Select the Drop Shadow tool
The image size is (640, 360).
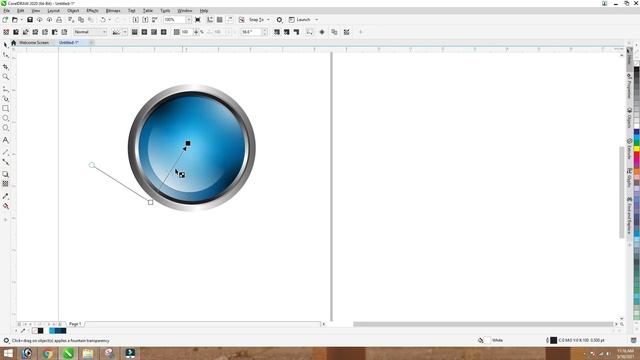click(5, 174)
